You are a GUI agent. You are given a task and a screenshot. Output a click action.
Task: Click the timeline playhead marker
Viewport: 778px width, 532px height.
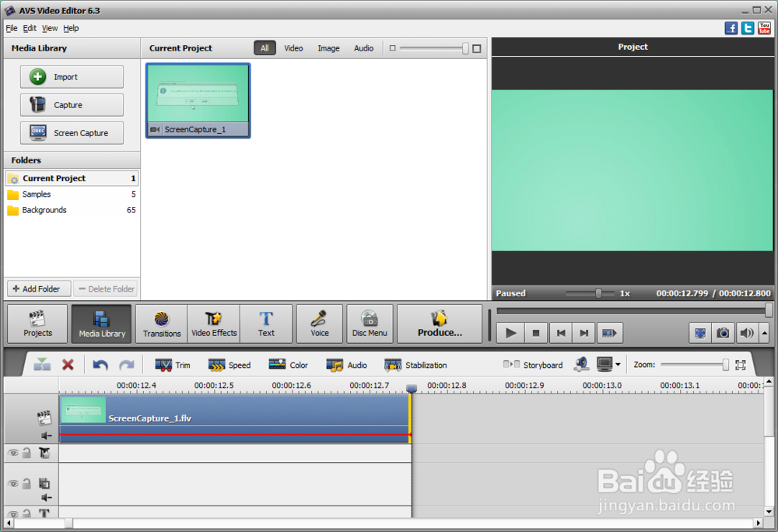[412, 388]
